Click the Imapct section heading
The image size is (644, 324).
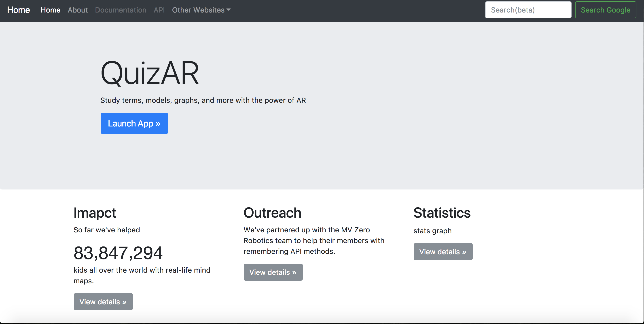pos(95,213)
